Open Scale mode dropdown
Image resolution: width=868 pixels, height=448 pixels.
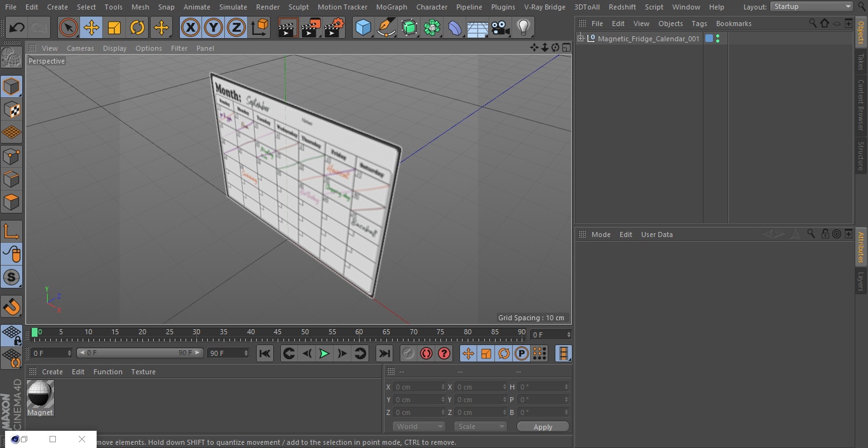click(480, 426)
